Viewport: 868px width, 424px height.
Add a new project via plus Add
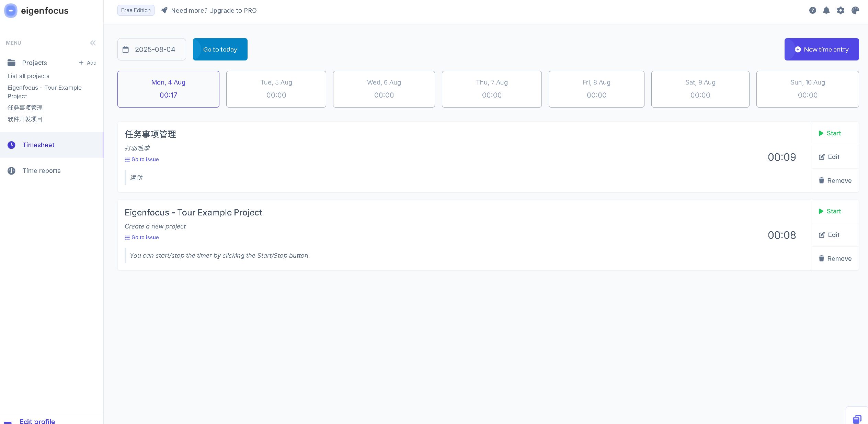pos(88,63)
